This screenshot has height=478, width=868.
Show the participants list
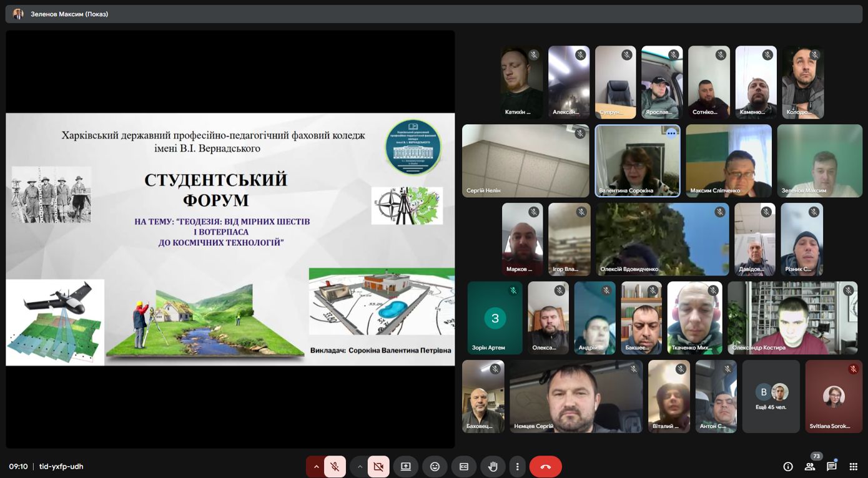pyautogui.click(x=810, y=467)
